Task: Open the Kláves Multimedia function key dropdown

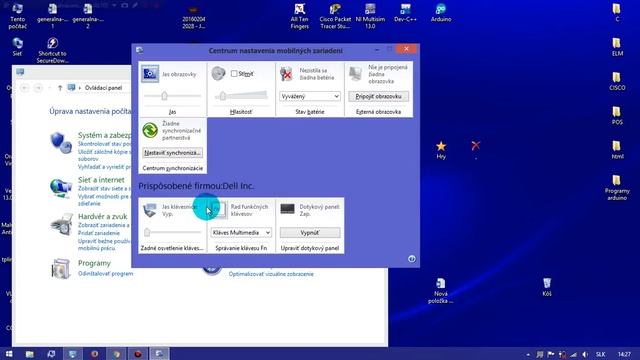Action: 241,233
